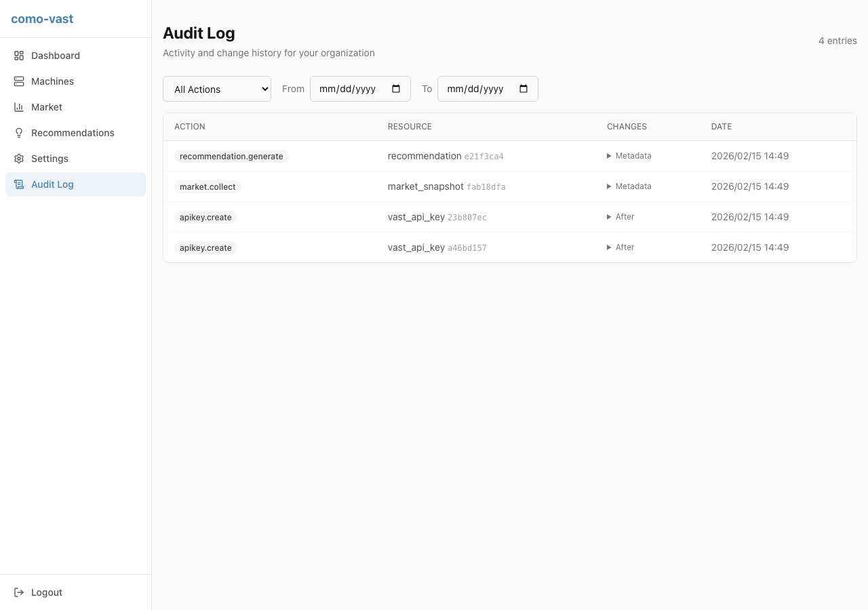868x610 pixels.
Task: Click the Machines server icon
Action: 19,81
